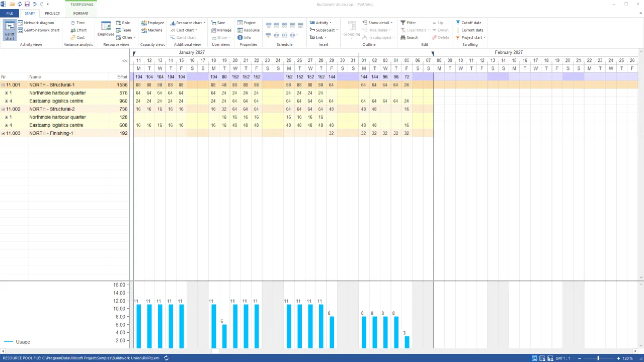
Task: Collapse row 11.001 NORTH - Structural-1
Action: (3, 85)
